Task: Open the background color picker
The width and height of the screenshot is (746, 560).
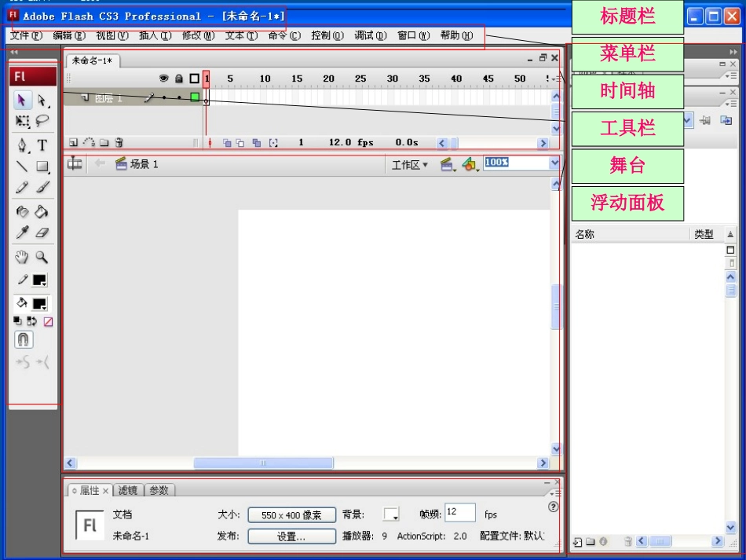Action: point(391,514)
